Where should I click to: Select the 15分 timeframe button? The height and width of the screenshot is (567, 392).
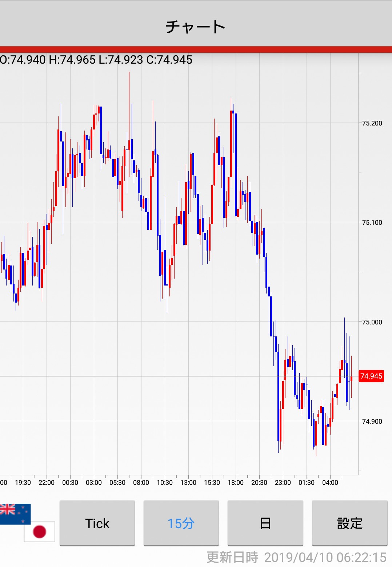(x=181, y=523)
